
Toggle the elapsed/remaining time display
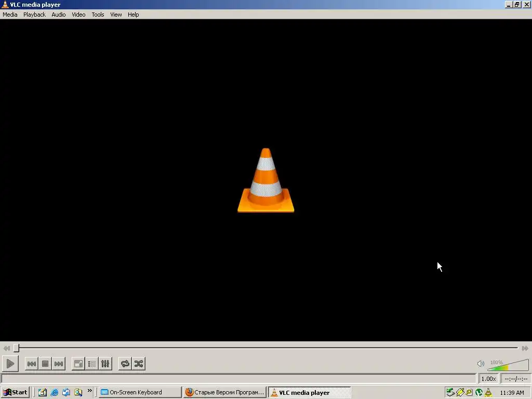point(516,379)
